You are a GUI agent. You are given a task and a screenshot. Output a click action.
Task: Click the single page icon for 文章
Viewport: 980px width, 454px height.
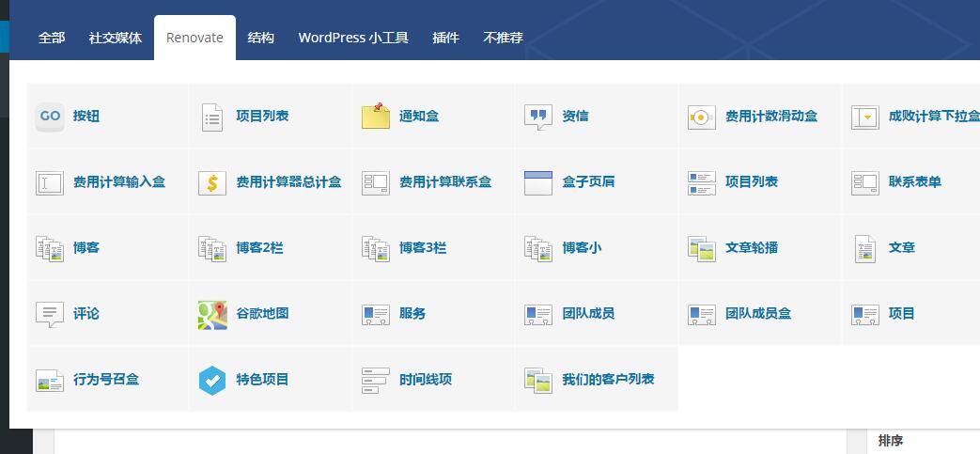[865, 249]
